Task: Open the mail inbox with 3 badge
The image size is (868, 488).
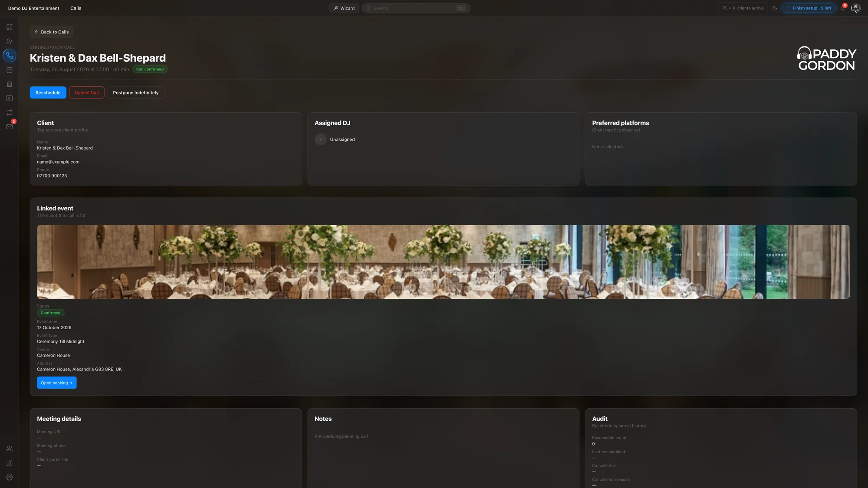Action: [10, 127]
